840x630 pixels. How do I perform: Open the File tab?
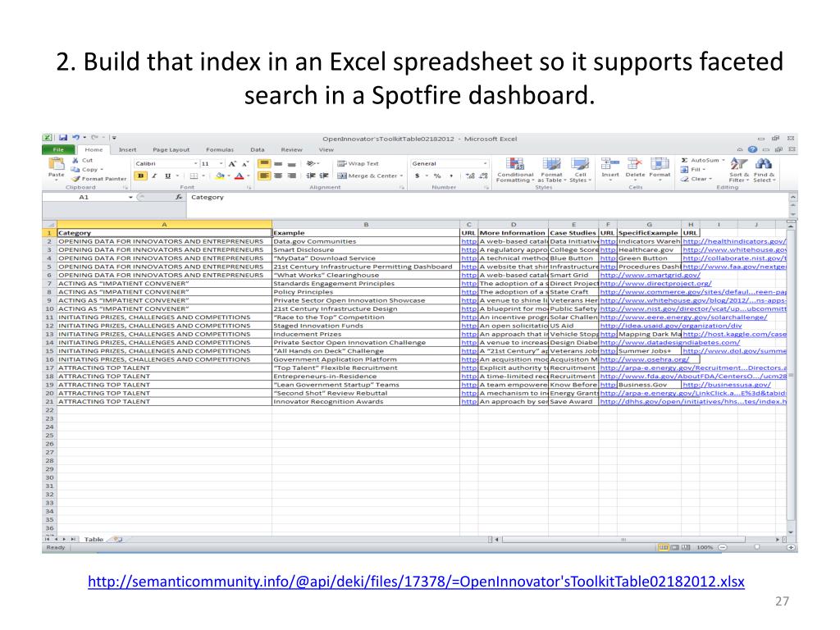point(58,149)
